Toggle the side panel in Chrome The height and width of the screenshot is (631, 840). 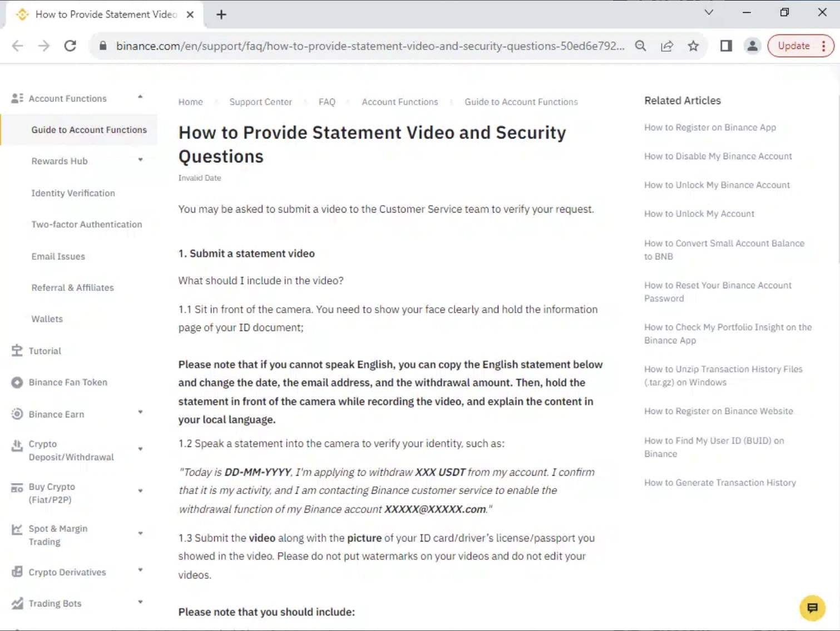coord(725,46)
